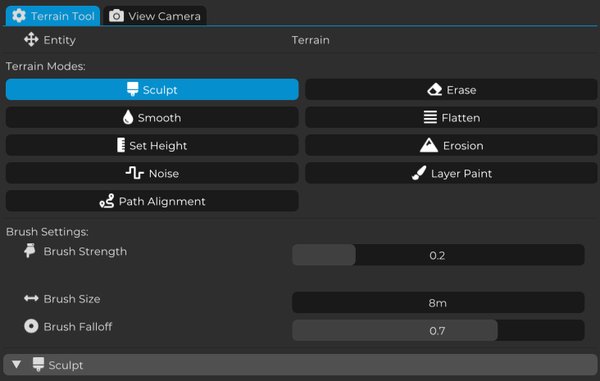
Task: Choose the Flatten lines icon
Action: click(x=430, y=117)
